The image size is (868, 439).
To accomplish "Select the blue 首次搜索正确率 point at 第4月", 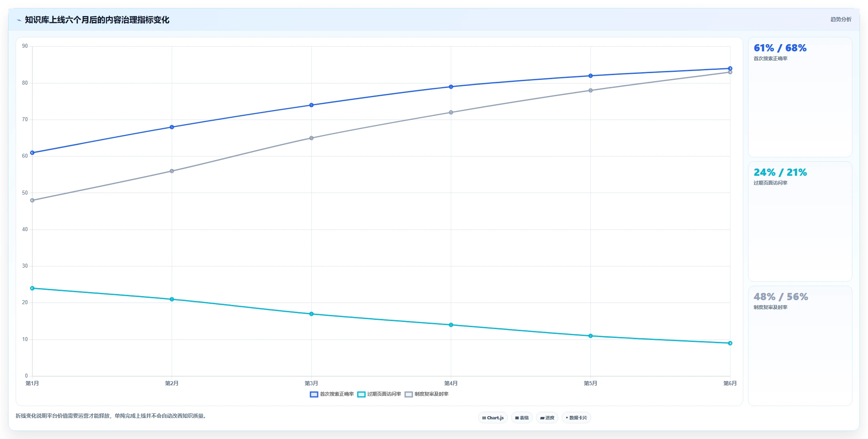I will pos(451,87).
